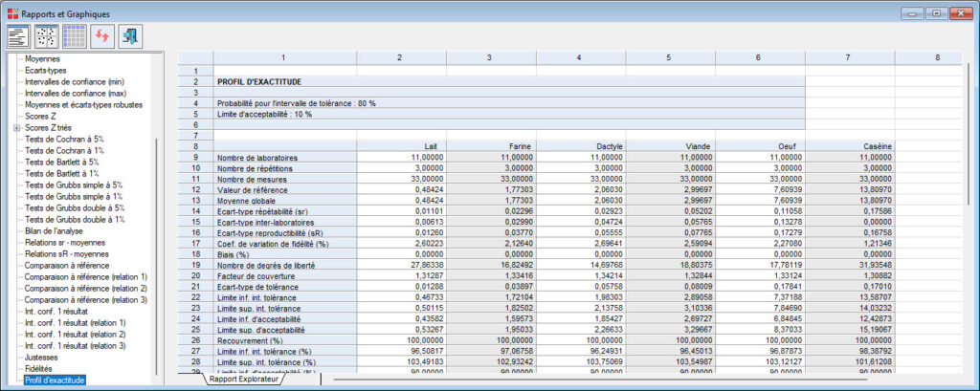Viewport: 980px width, 391px height.
Task: Select Comparaison à référence (relation 1)
Action: (86, 276)
